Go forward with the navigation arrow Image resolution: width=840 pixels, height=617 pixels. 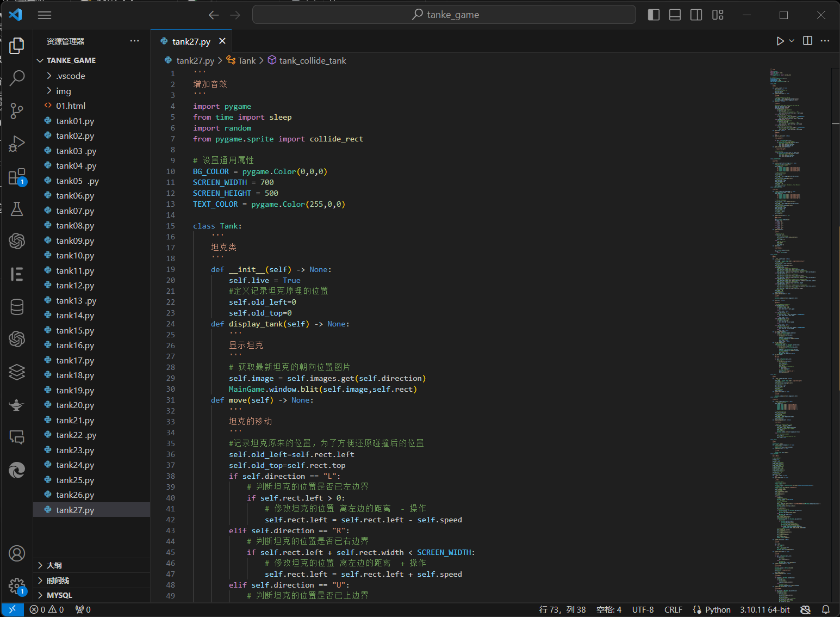pos(235,15)
